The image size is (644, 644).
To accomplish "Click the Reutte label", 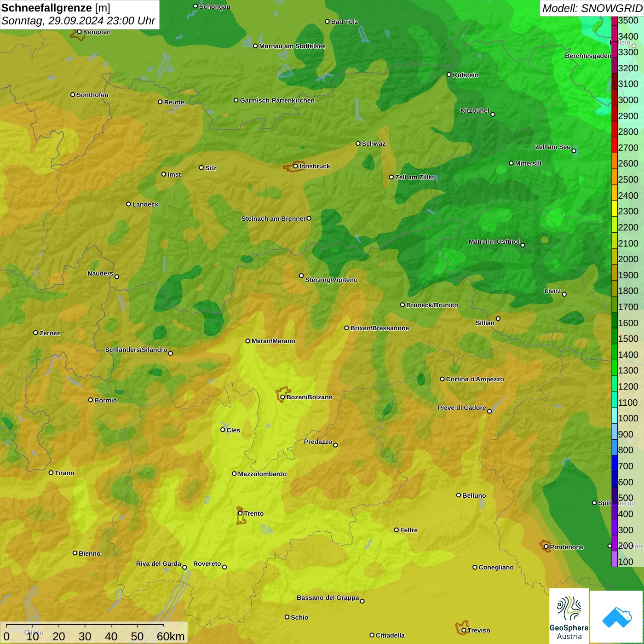I will tap(174, 102).
